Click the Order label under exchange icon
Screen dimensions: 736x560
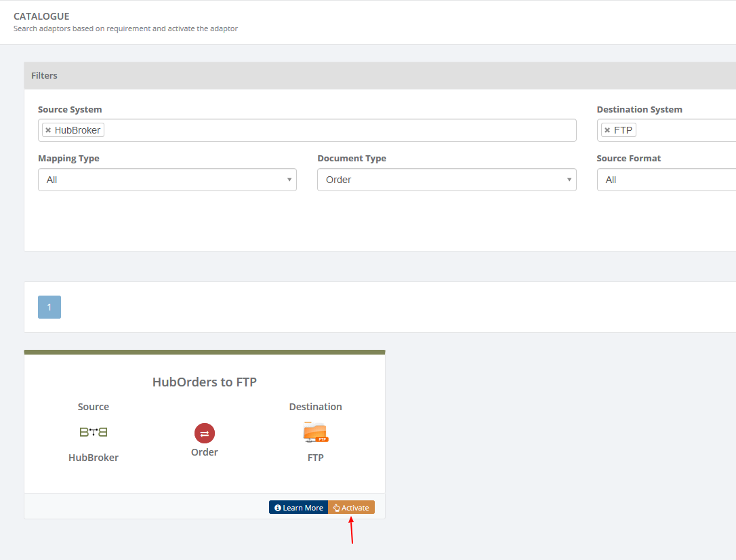(205, 452)
